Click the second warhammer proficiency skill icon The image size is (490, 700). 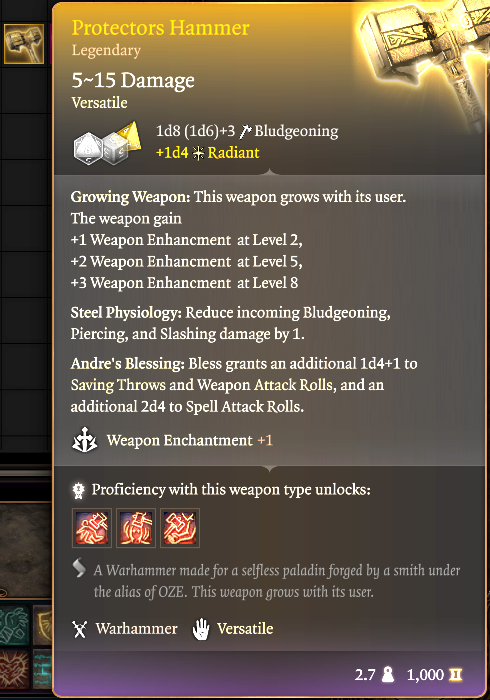tap(136, 528)
